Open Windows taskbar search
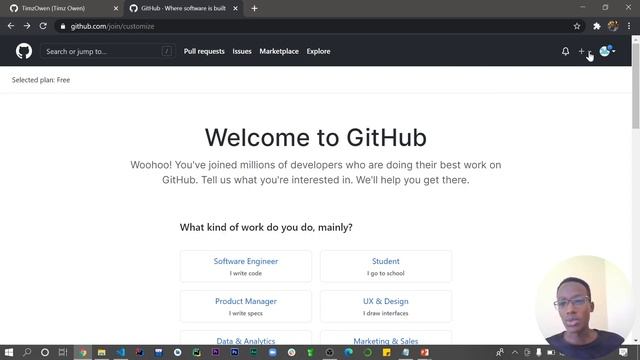Viewport: 640px width, 360px height. tap(27, 352)
